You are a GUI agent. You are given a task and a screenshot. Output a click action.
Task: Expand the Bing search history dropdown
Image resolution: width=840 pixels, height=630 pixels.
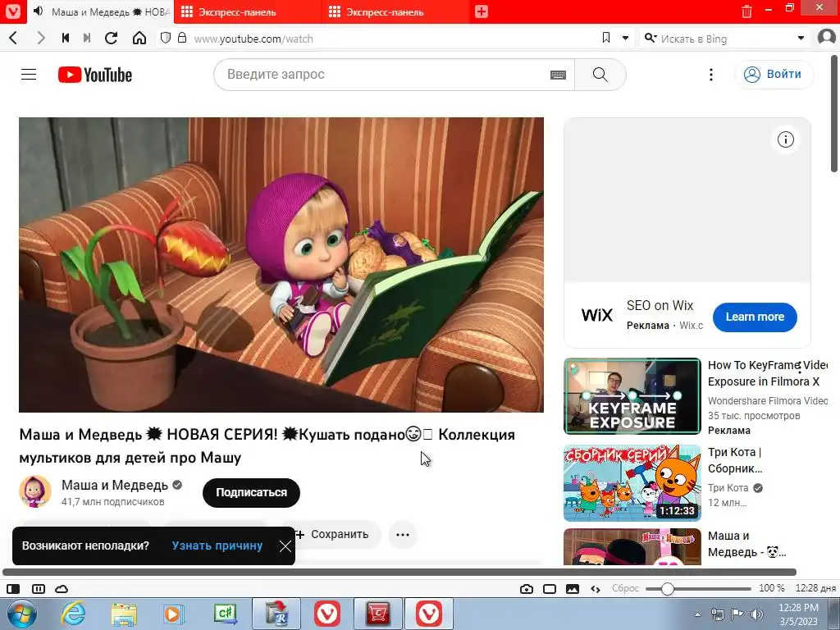(x=801, y=38)
